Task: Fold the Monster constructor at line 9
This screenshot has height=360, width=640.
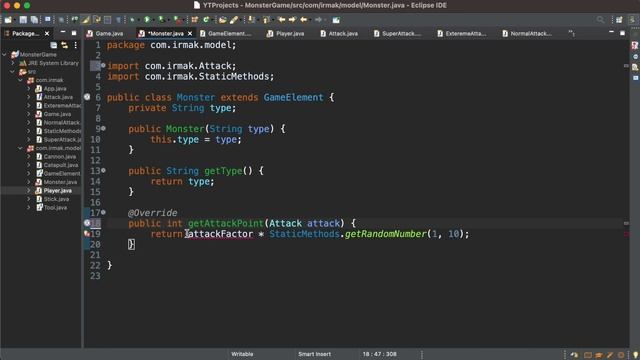Action: click(103, 128)
